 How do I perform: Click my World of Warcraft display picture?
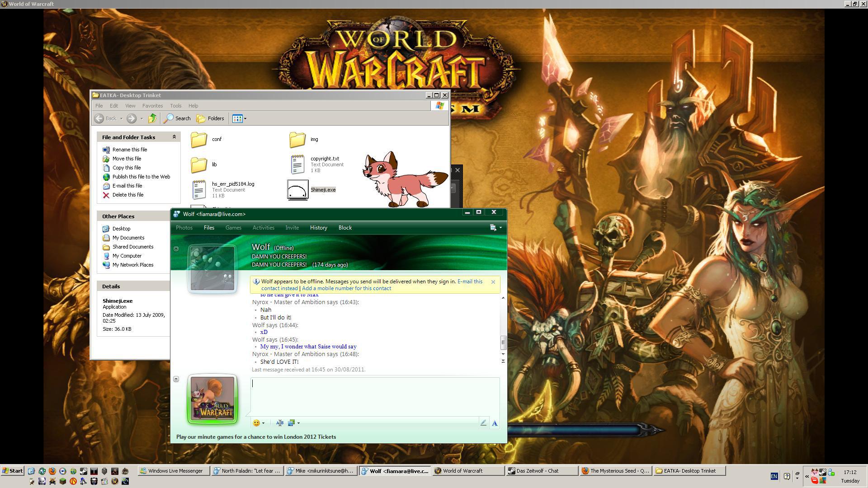[212, 399]
